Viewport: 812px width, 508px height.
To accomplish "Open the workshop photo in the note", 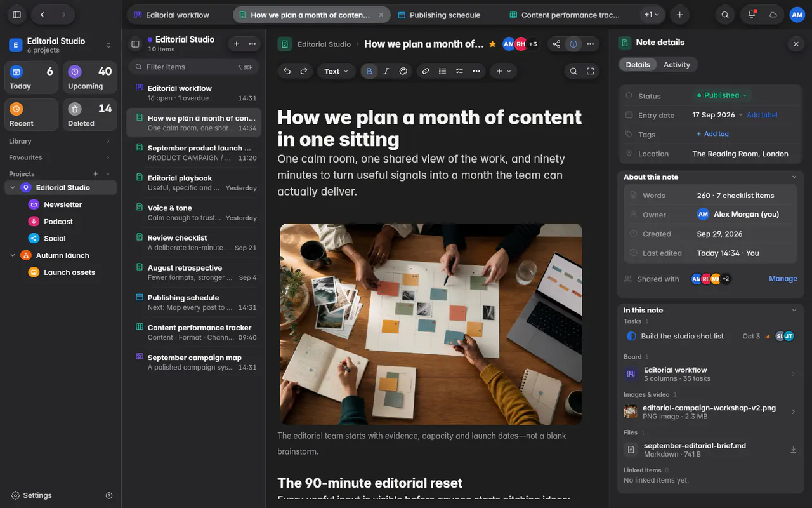I will click(431, 324).
